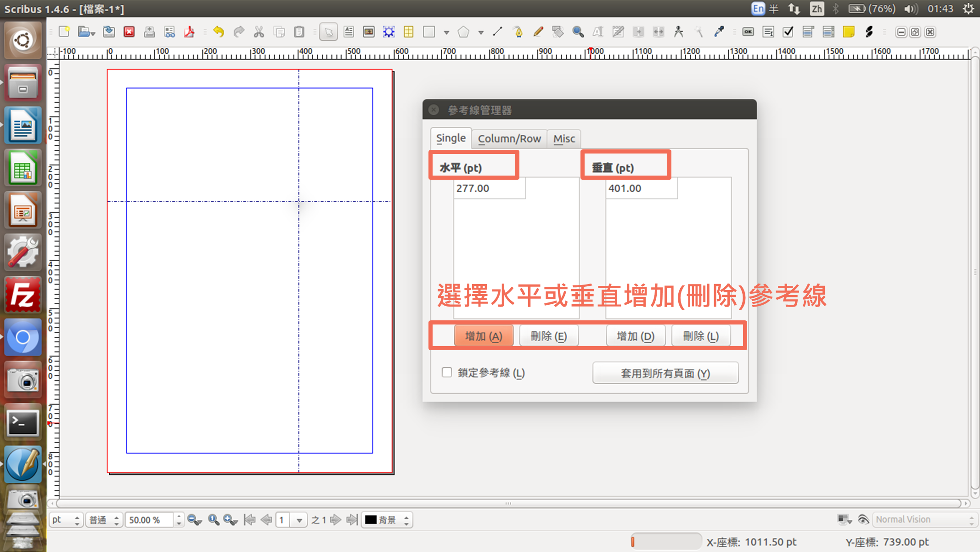Click the Cut scissors icon
The image size is (980, 552).
pyautogui.click(x=259, y=32)
